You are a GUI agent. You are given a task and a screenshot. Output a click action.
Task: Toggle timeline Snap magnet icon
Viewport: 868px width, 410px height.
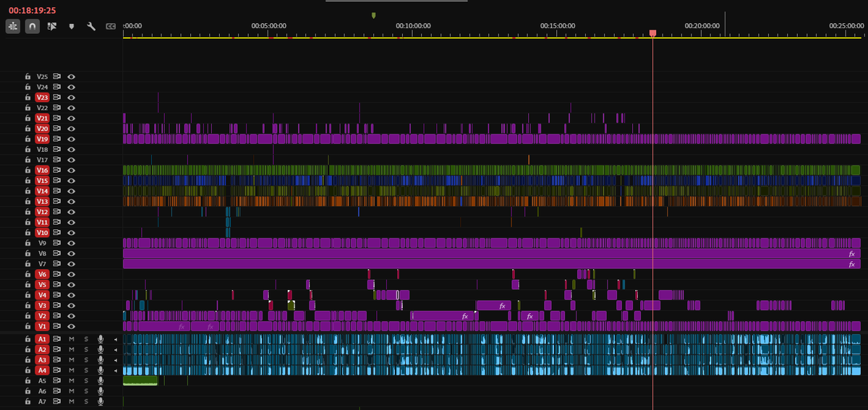(33, 26)
